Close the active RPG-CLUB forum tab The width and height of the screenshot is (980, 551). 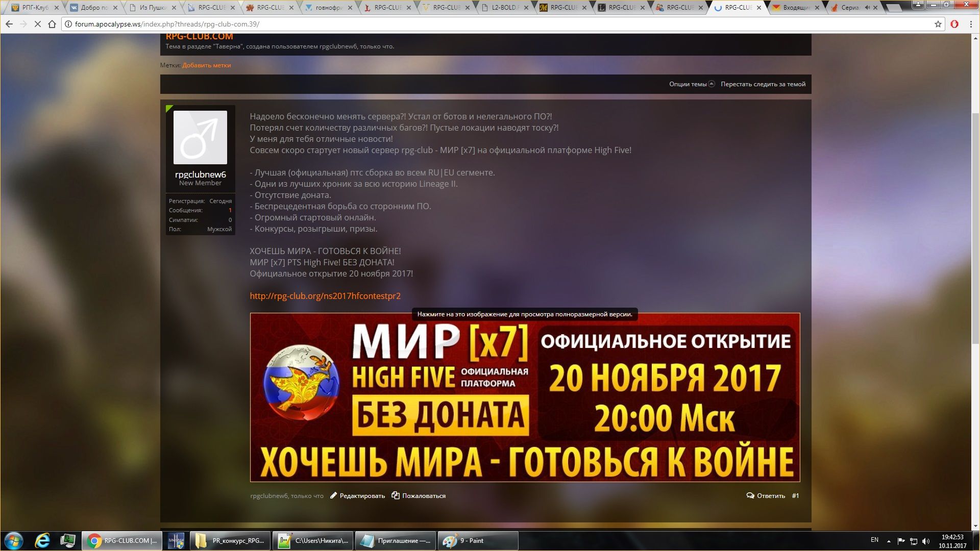point(759,8)
